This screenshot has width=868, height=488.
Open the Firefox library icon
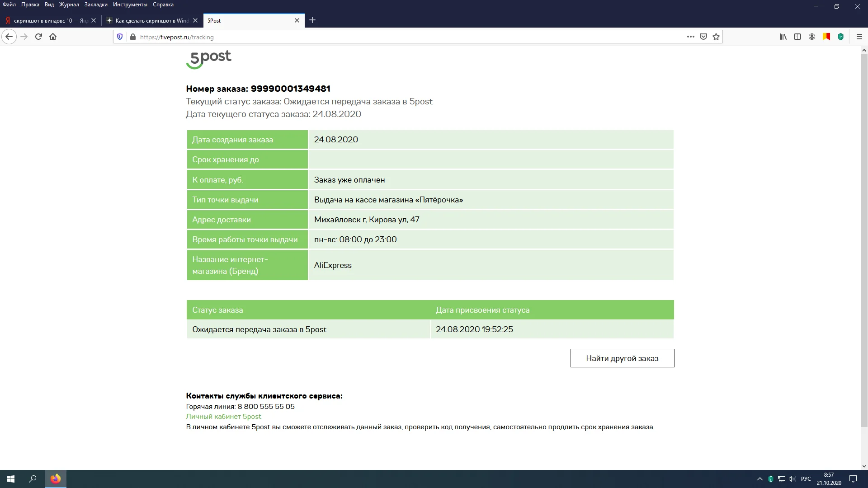pyautogui.click(x=783, y=37)
